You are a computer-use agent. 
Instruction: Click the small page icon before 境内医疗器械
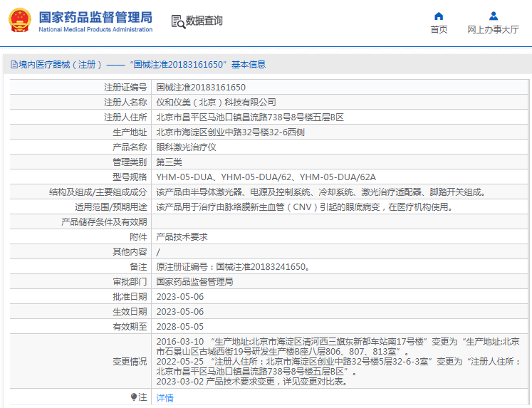pyautogui.click(x=14, y=65)
